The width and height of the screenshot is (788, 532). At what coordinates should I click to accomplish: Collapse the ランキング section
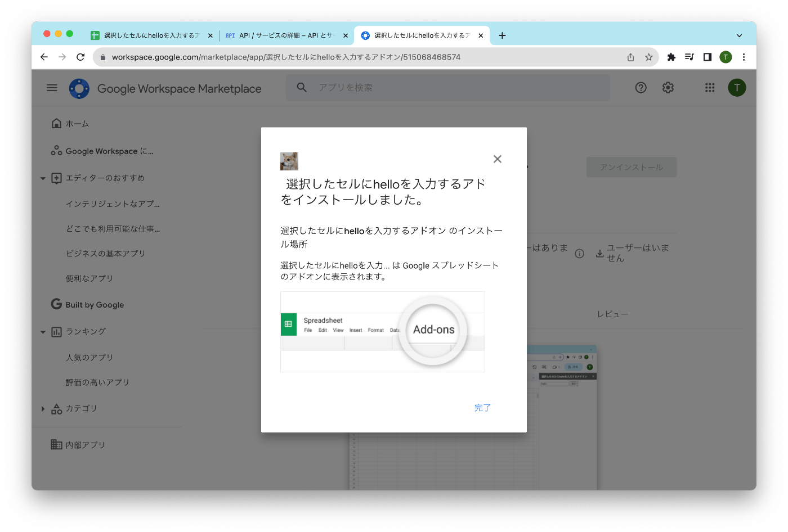[x=43, y=332]
